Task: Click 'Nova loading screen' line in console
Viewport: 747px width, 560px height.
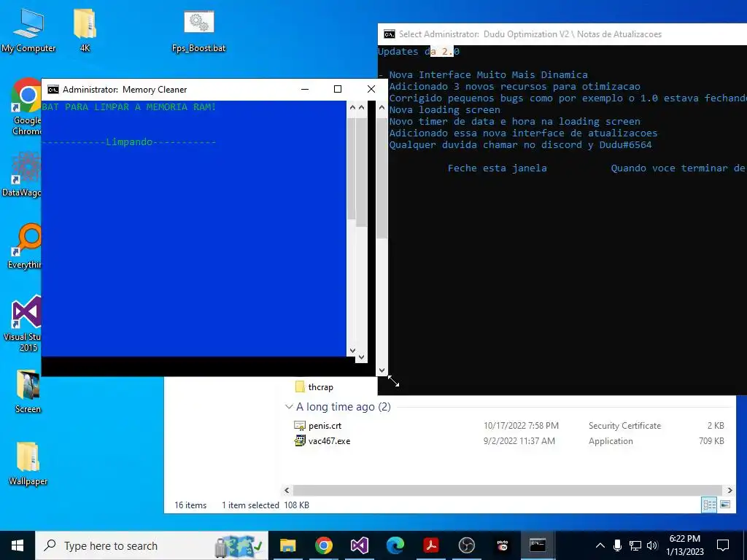Action: click(444, 109)
